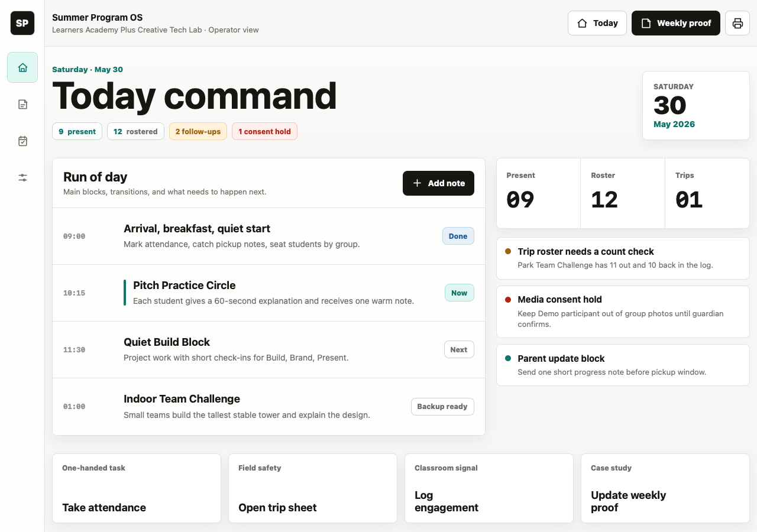Click the printer icon button
The width and height of the screenshot is (757, 532).
tap(737, 23)
